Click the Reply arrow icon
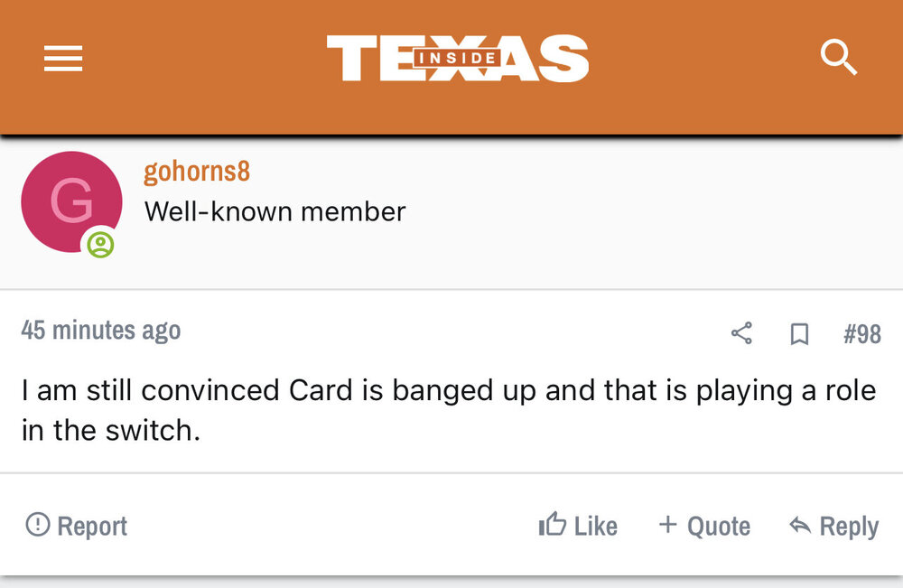The height and width of the screenshot is (588, 903). (x=799, y=525)
